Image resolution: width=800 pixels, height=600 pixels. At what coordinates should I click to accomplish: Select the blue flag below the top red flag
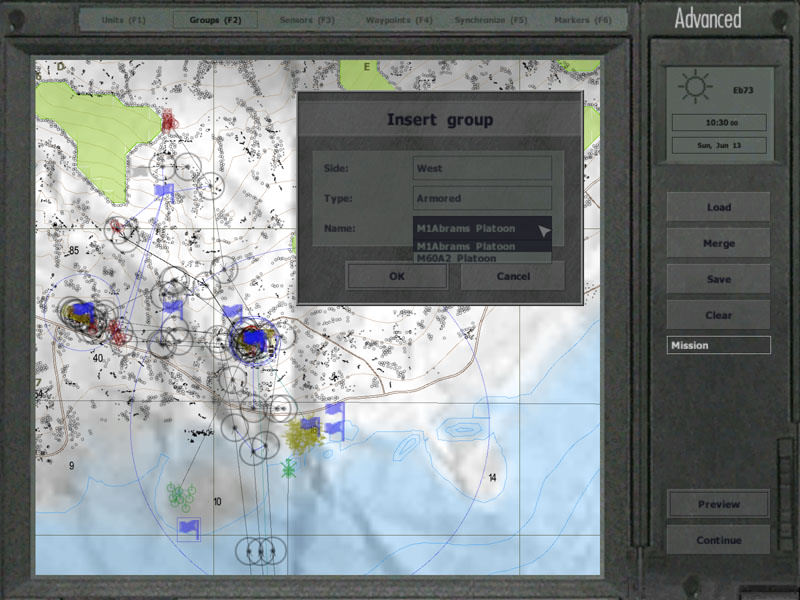[164, 192]
